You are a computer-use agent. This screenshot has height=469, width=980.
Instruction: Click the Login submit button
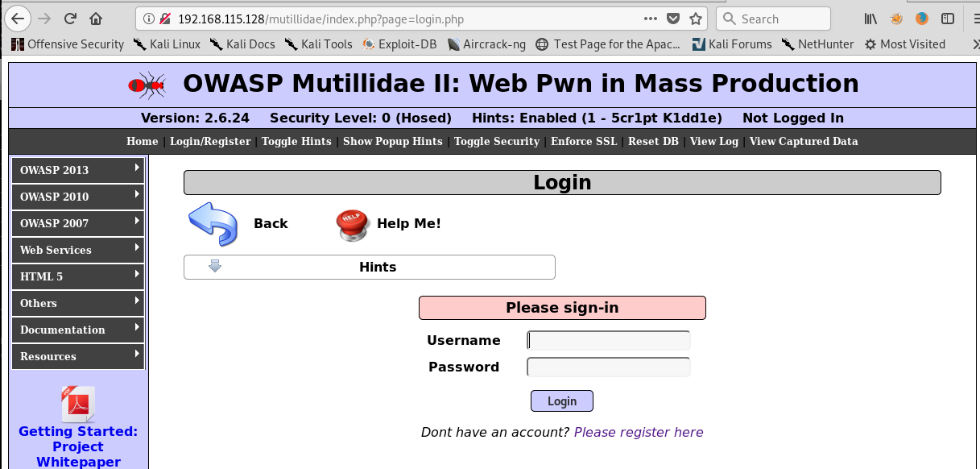(562, 401)
